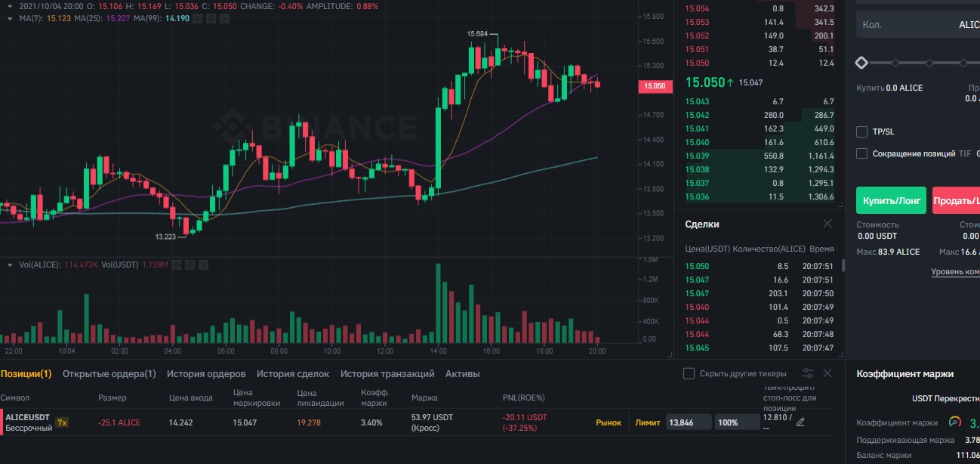Viewport: 980px width, 464px height.
Task: Set order size slider to 50% mark
Action: coord(929,63)
